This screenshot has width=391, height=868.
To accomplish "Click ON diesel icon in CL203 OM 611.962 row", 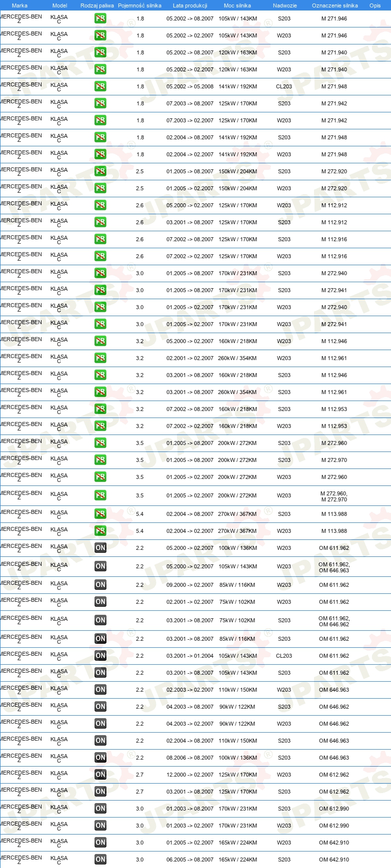I will coord(100,656).
